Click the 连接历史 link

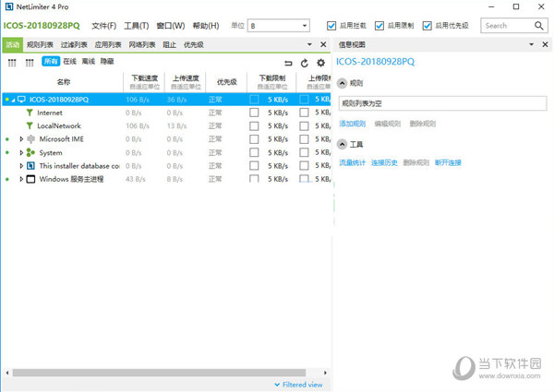pyautogui.click(x=384, y=162)
